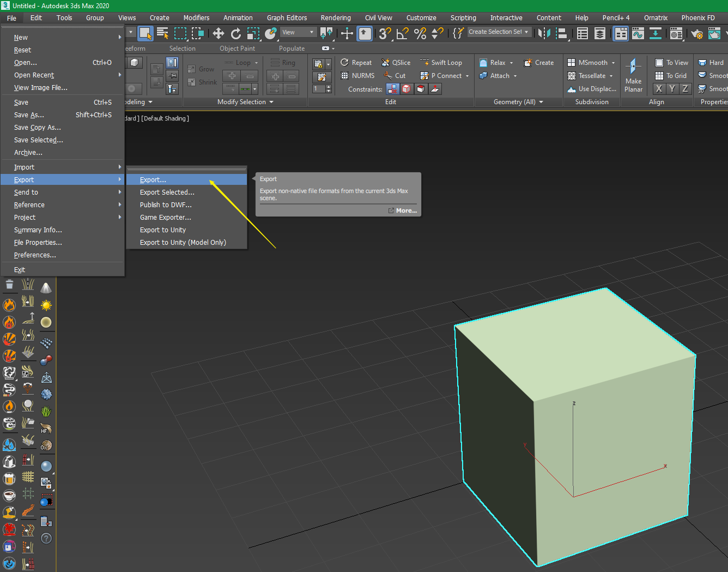Image resolution: width=728 pixels, height=572 pixels.
Task: Toggle the Angle Snap button
Action: [x=403, y=34]
